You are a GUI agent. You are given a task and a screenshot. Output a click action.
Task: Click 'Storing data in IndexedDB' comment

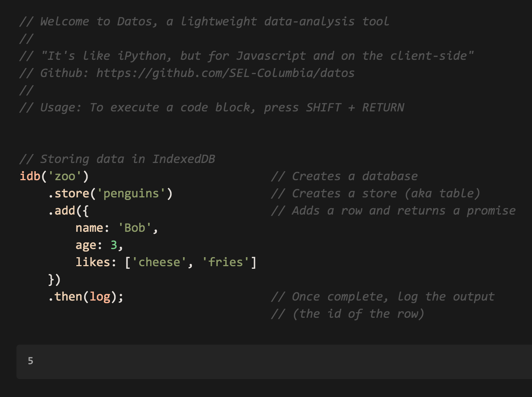coord(117,159)
